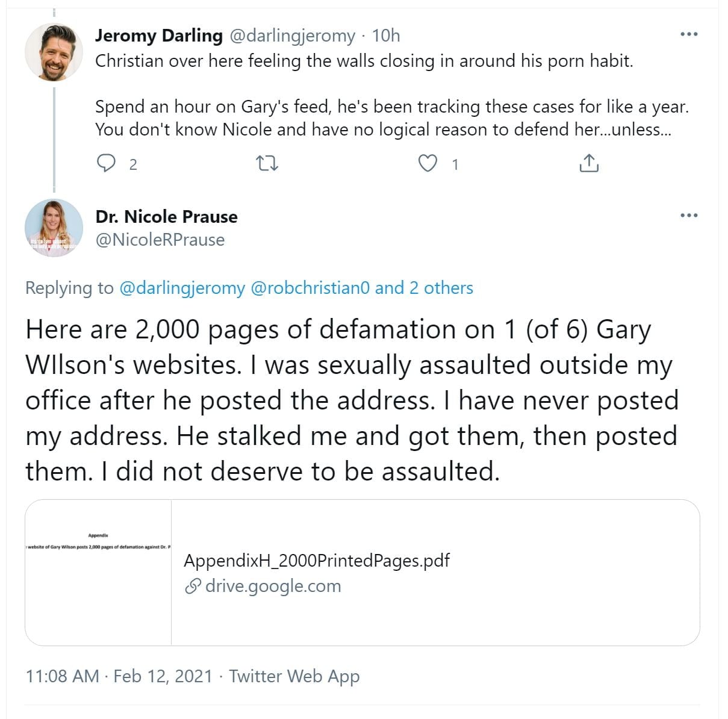Retweet Jeromy Darling's tweet
The image size is (728, 719).
coord(267,163)
